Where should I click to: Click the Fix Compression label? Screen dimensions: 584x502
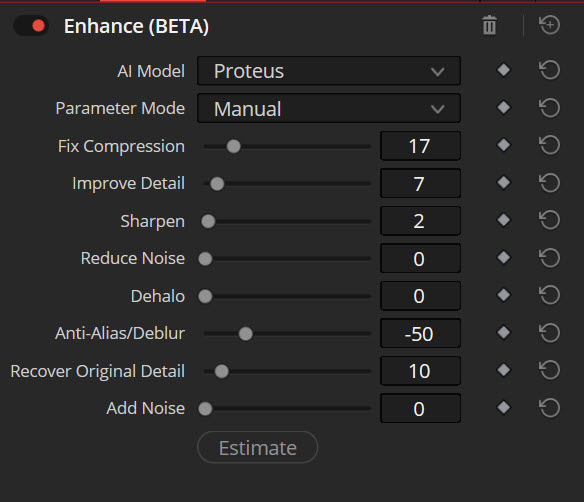121,146
